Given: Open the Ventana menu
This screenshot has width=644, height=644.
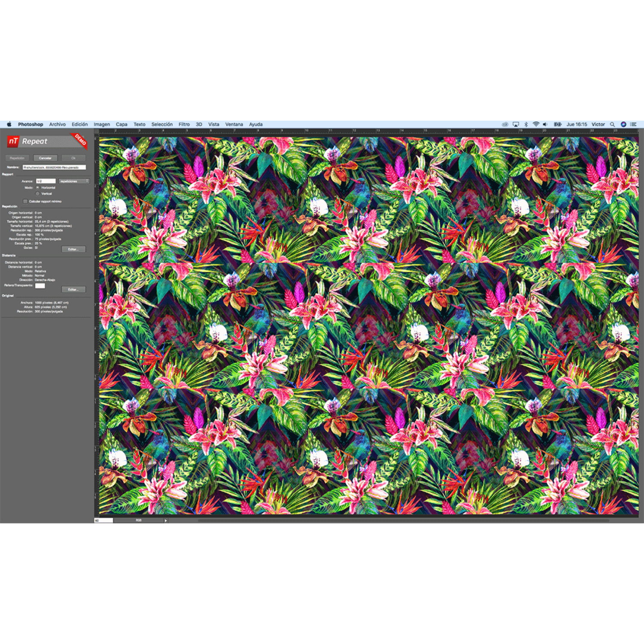Looking at the screenshot, I should 234,125.
